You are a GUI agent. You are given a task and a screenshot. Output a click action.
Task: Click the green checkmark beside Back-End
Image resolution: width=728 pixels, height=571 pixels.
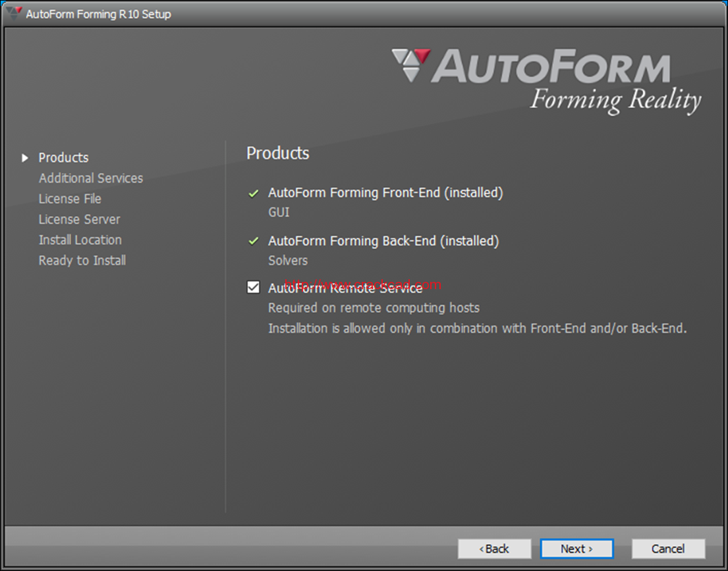pyautogui.click(x=254, y=241)
